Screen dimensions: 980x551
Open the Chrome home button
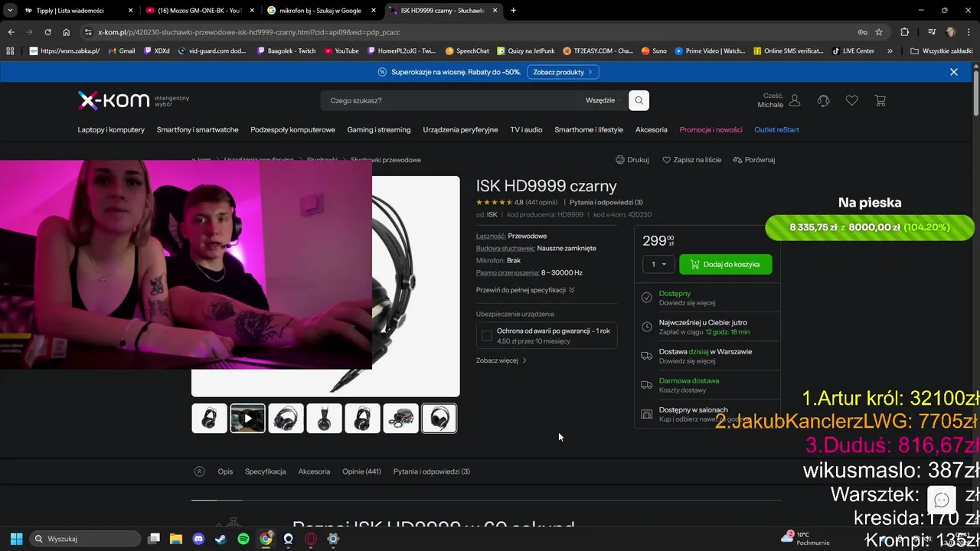66,32
